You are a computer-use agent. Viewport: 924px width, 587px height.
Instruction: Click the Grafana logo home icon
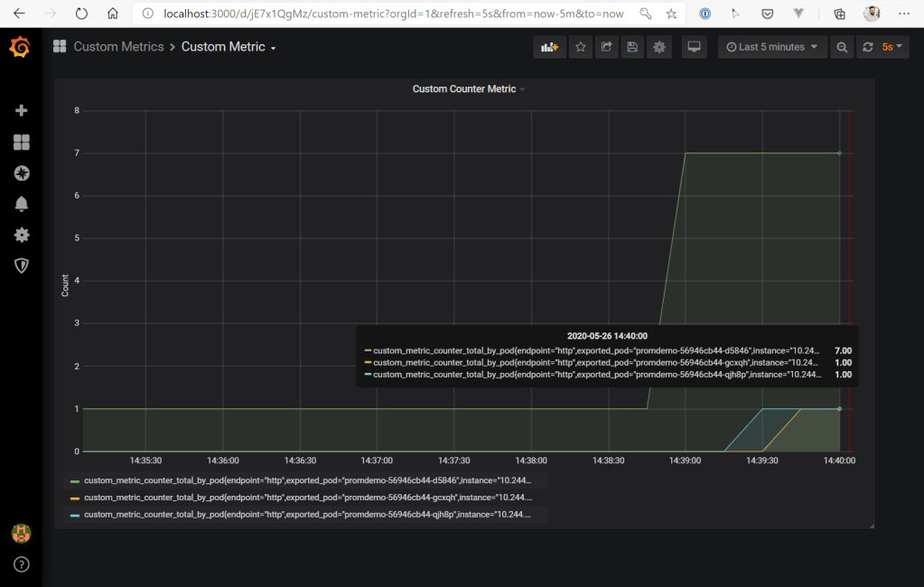[20, 47]
